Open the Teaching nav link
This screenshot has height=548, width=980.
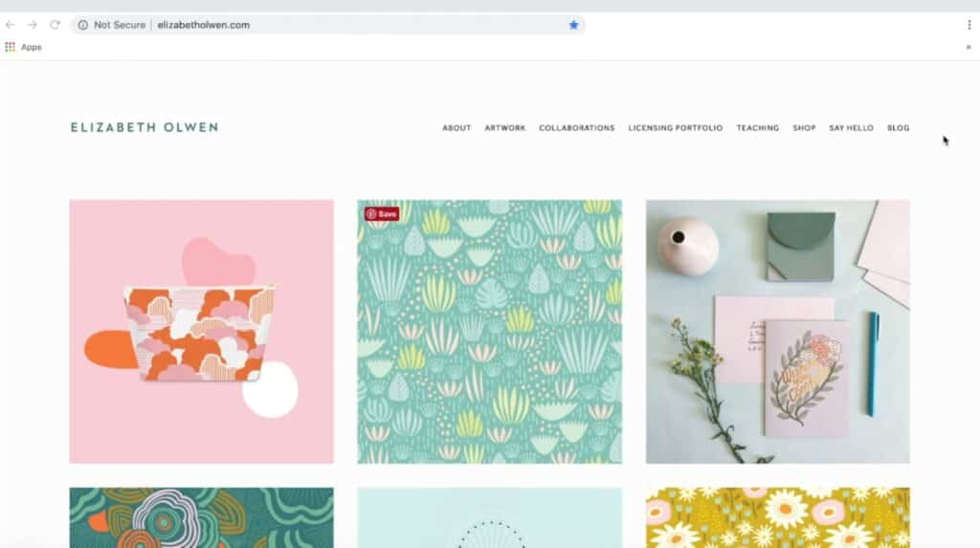coord(757,128)
